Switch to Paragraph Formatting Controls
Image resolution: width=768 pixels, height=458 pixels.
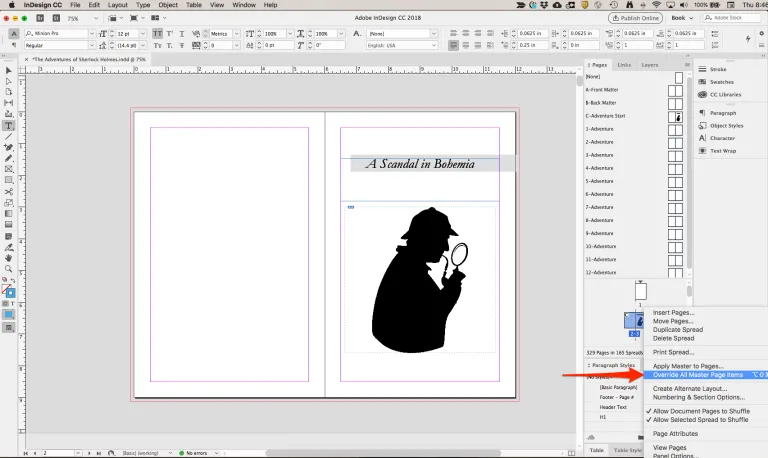coord(14,45)
